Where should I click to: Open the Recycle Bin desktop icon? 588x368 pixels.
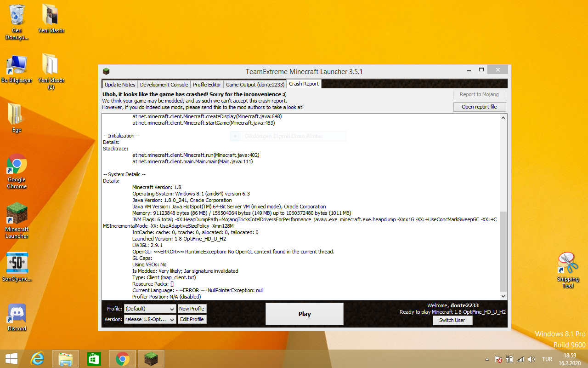point(17,22)
